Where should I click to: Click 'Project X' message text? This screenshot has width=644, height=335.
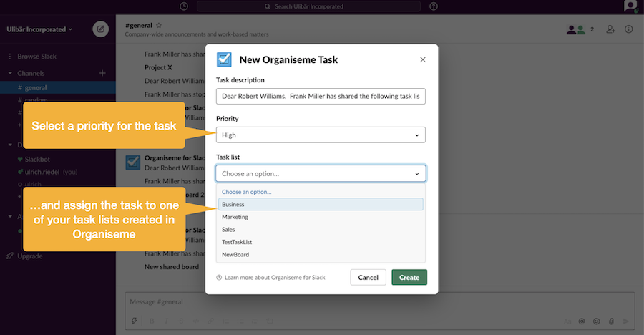(158, 67)
